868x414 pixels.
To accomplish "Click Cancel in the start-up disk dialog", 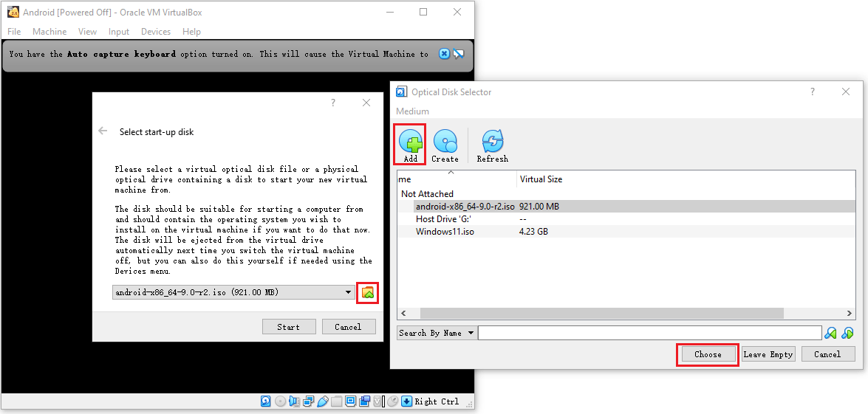I will [348, 327].
